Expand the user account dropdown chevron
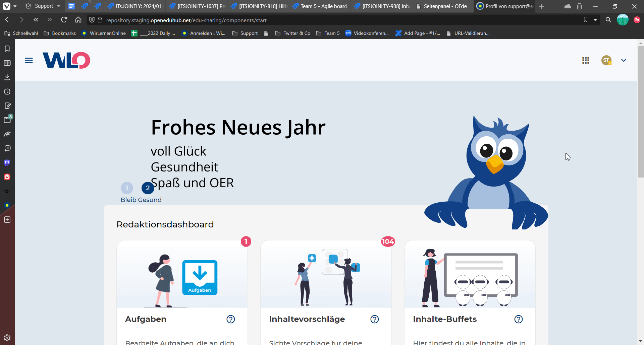The image size is (644, 345). coord(624,60)
